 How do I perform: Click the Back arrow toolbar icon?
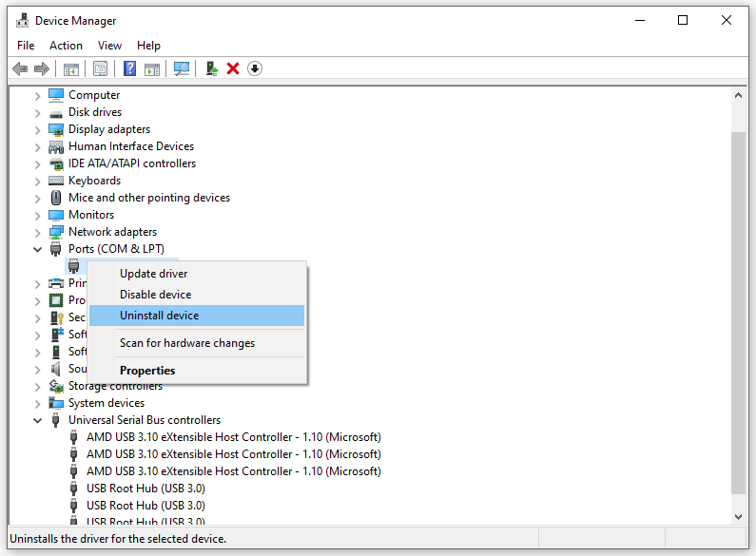20,68
